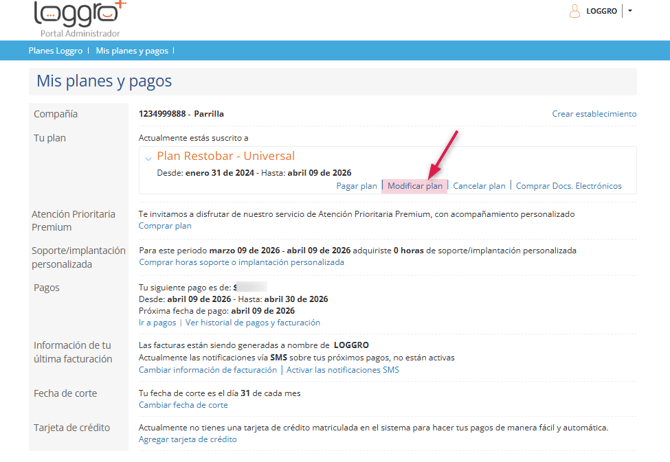Open Planes Loggro menu item
Image resolution: width=670 pixels, height=462 pixels.
coord(56,51)
